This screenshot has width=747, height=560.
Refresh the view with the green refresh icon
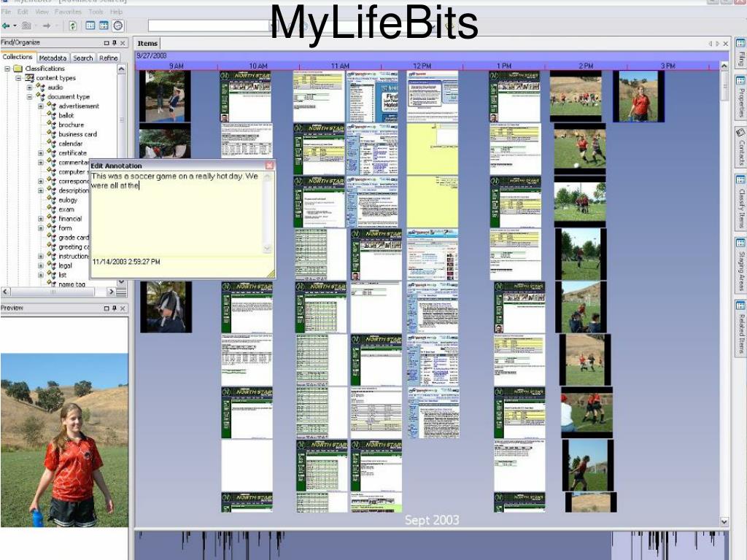(x=73, y=26)
